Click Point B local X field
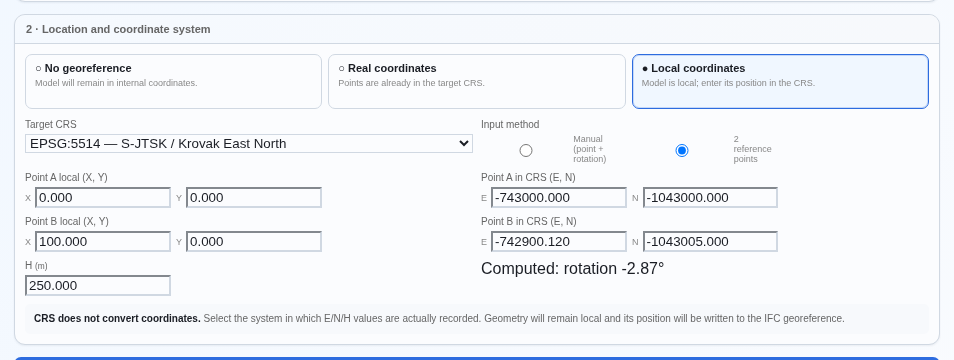Image resolution: width=954 pixels, height=360 pixels. pos(103,241)
